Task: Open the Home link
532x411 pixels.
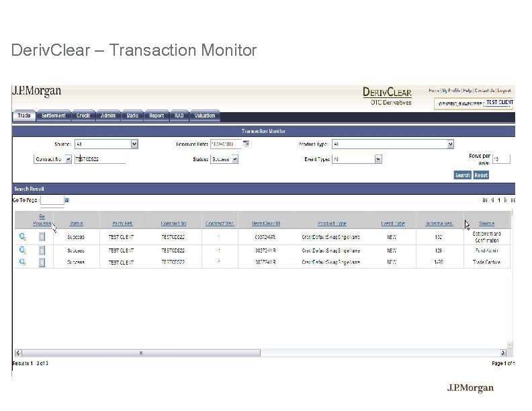Action: pyautogui.click(x=434, y=91)
